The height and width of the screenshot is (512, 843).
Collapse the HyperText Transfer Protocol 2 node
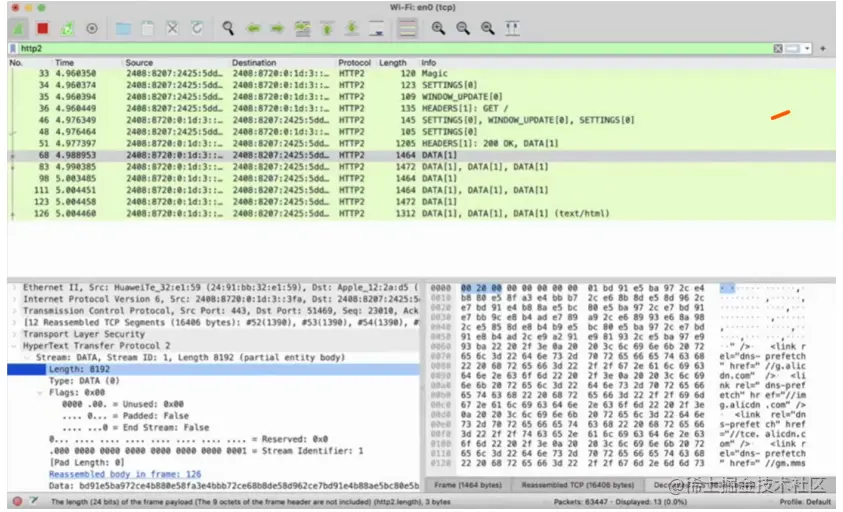click(15, 346)
